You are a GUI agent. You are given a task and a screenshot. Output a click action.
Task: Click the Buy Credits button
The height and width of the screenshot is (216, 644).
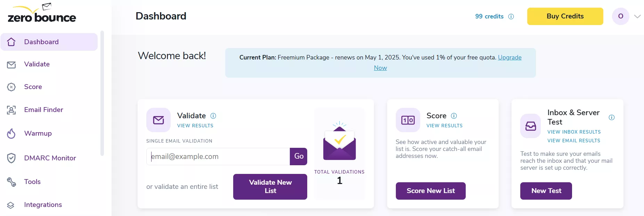click(565, 16)
